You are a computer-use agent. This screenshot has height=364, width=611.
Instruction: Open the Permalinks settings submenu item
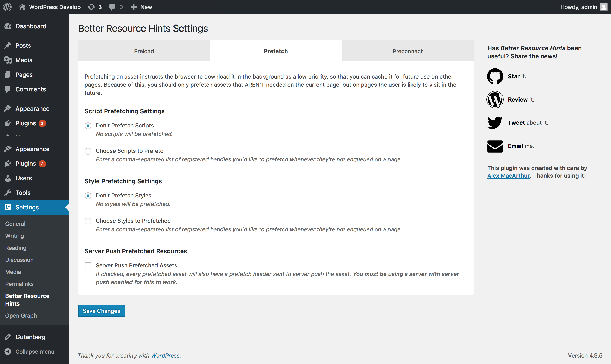[x=19, y=284]
